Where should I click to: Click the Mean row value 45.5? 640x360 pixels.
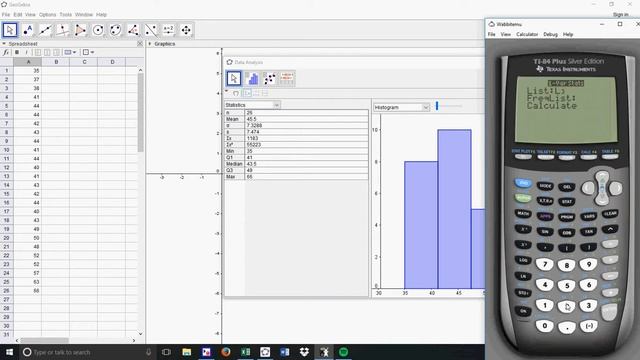click(x=306, y=119)
